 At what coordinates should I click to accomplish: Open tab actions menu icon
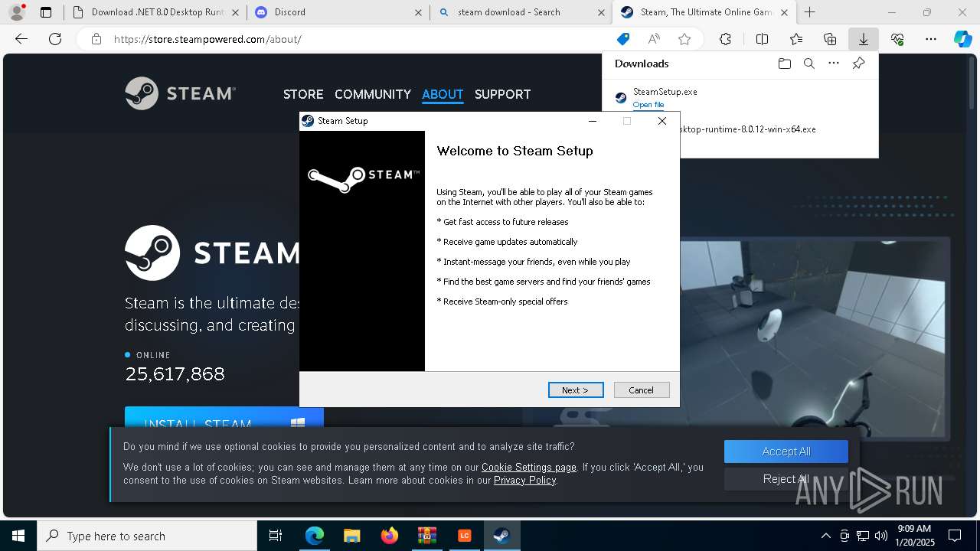coord(46,11)
